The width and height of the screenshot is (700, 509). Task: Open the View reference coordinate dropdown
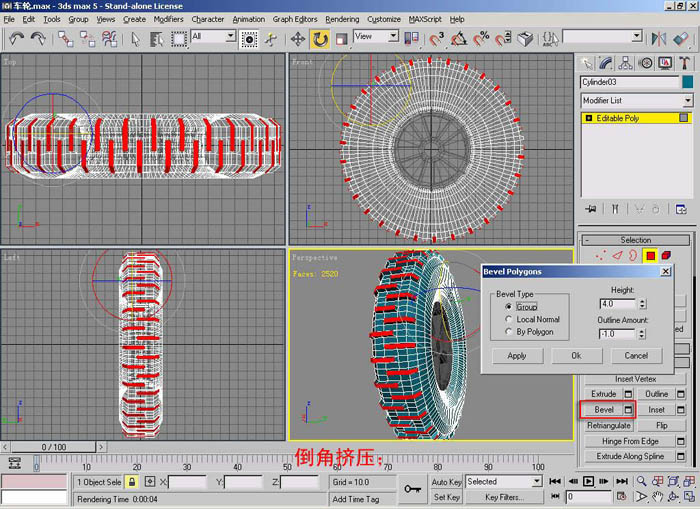393,36
